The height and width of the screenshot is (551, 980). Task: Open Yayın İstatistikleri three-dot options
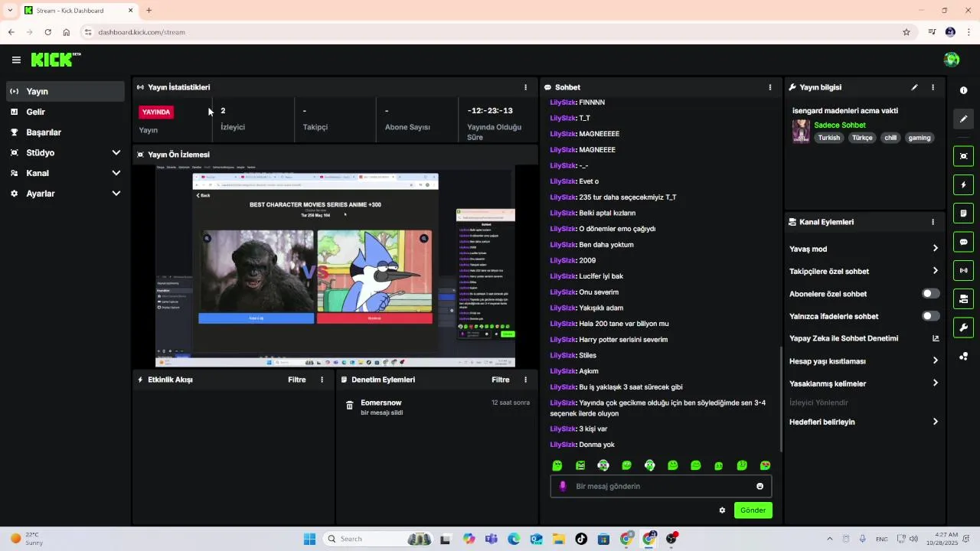coord(525,87)
